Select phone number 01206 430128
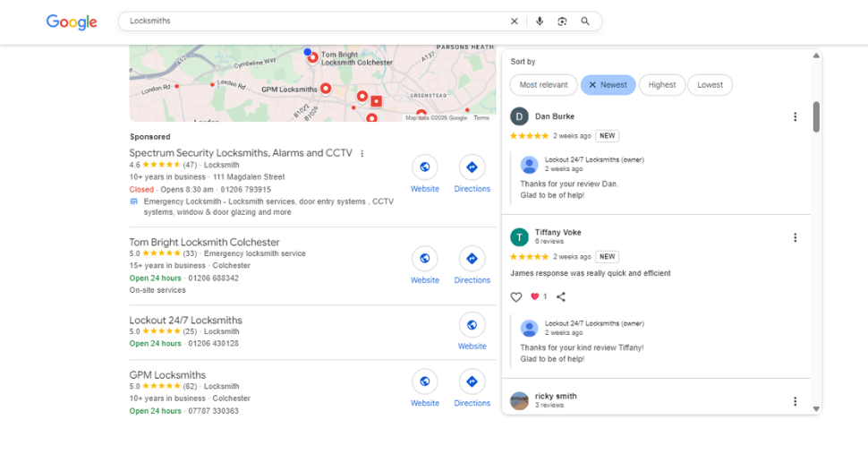The width and height of the screenshot is (868, 463). (x=213, y=343)
